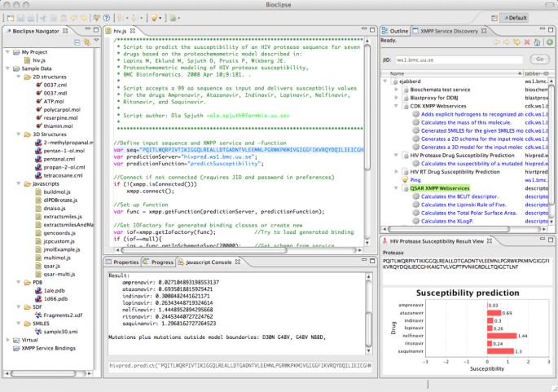Collapse the Javascripts folder

tap(19, 183)
